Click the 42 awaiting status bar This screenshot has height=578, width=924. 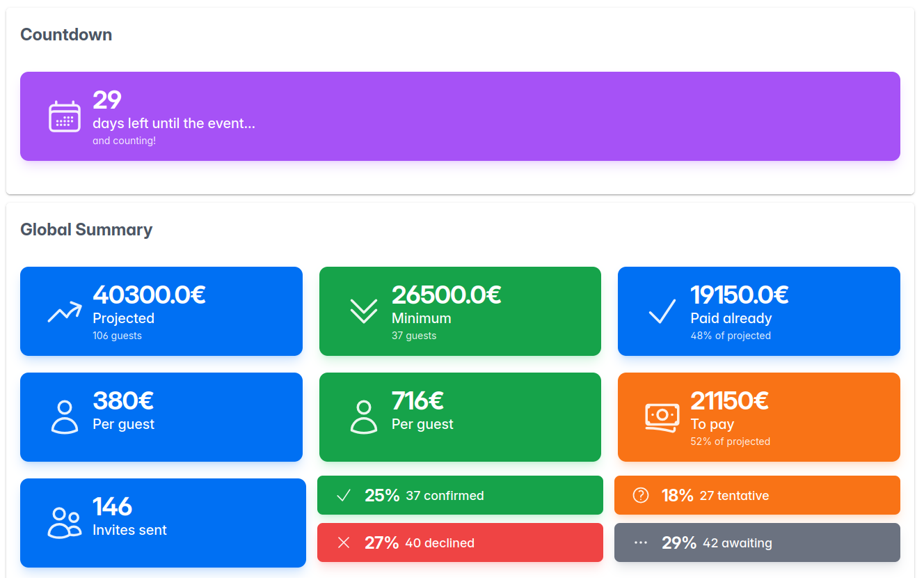tap(757, 542)
